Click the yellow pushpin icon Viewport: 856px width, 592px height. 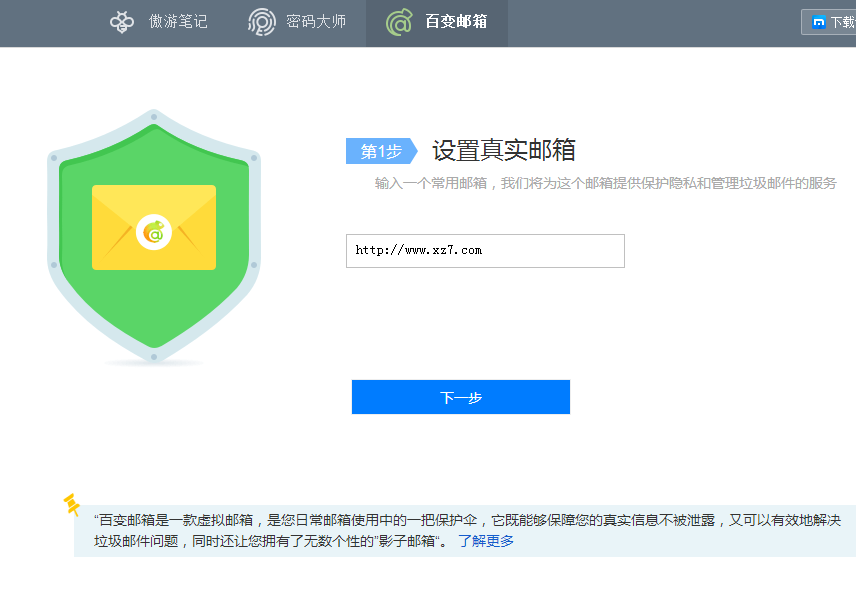pos(72,504)
